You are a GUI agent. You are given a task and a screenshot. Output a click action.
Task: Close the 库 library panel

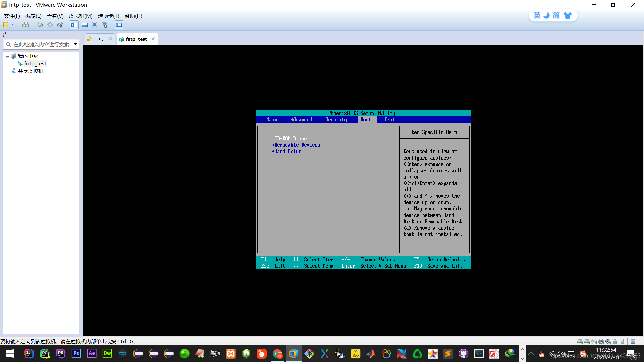78,35
